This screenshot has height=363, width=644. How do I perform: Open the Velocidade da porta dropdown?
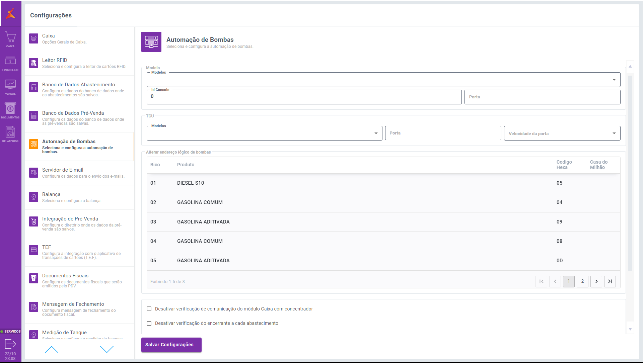click(x=562, y=133)
